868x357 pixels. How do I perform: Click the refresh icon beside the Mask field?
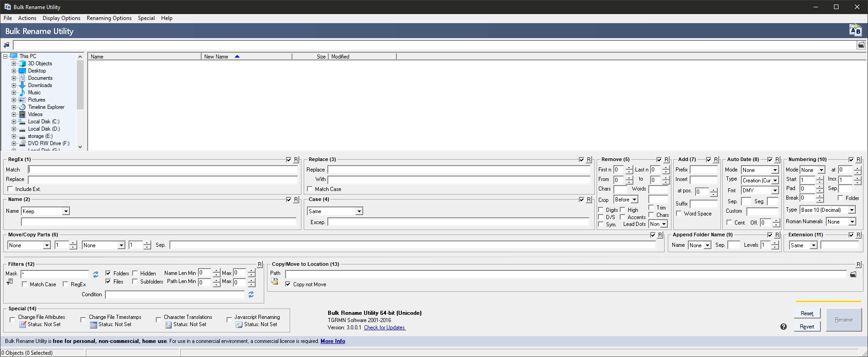coord(96,274)
